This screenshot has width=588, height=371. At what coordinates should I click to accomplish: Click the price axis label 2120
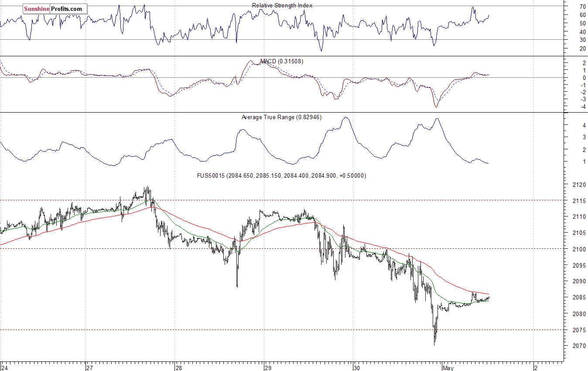tap(579, 185)
